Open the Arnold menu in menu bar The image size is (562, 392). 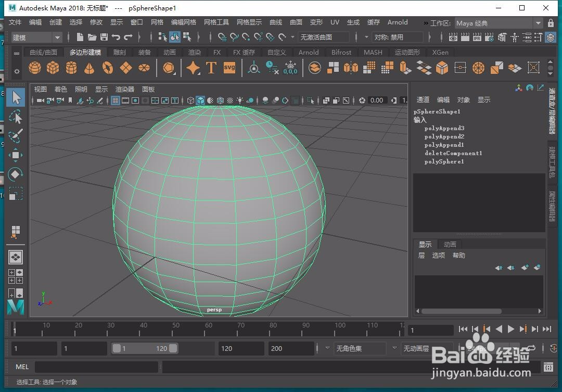coord(398,22)
